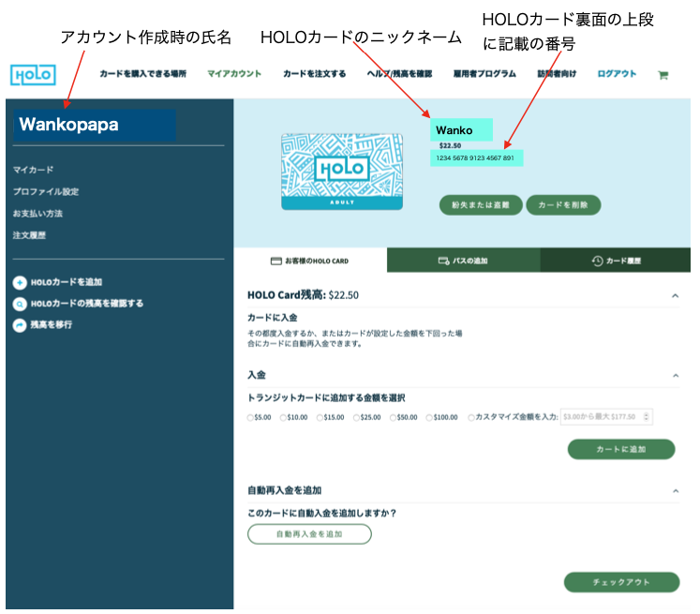Viewport: 700px width, 614px height.
Task: Select $15.00 amount radio
Action: coord(320,417)
